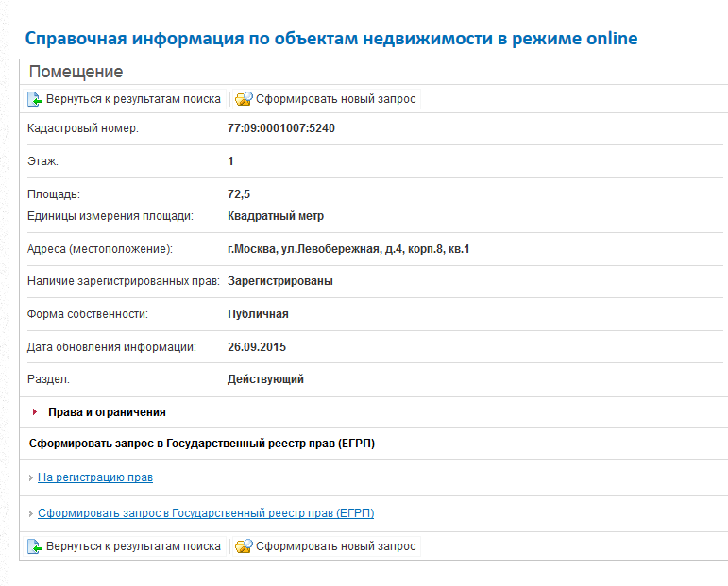Click the new request icon in the top toolbar
This screenshot has height=586, width=728.
pyautogui.click(x=244, y=99)
